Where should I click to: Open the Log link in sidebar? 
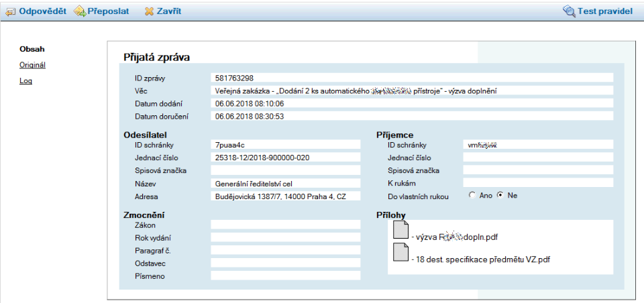click(x=25, y=81)
